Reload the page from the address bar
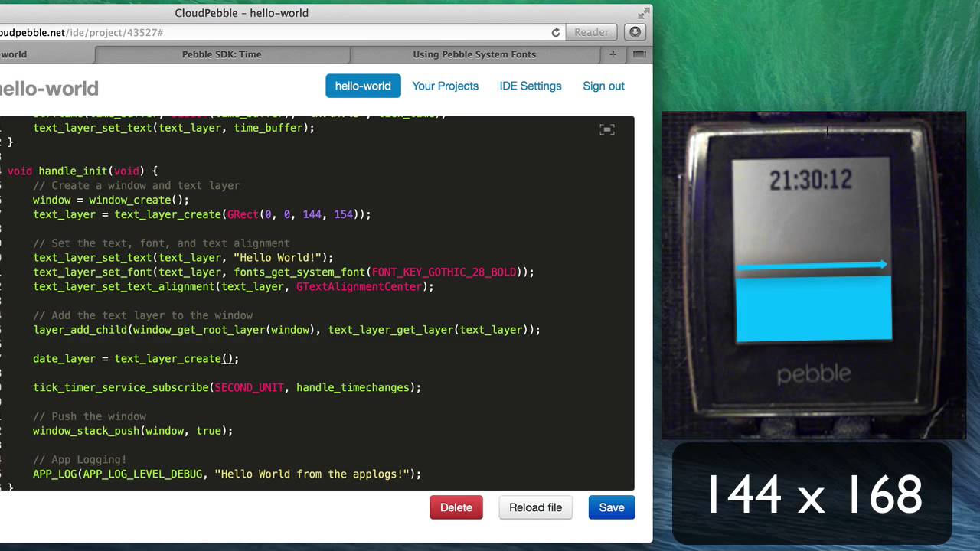Viewport: 980px width, 551px height. click(x=556, y=32)
